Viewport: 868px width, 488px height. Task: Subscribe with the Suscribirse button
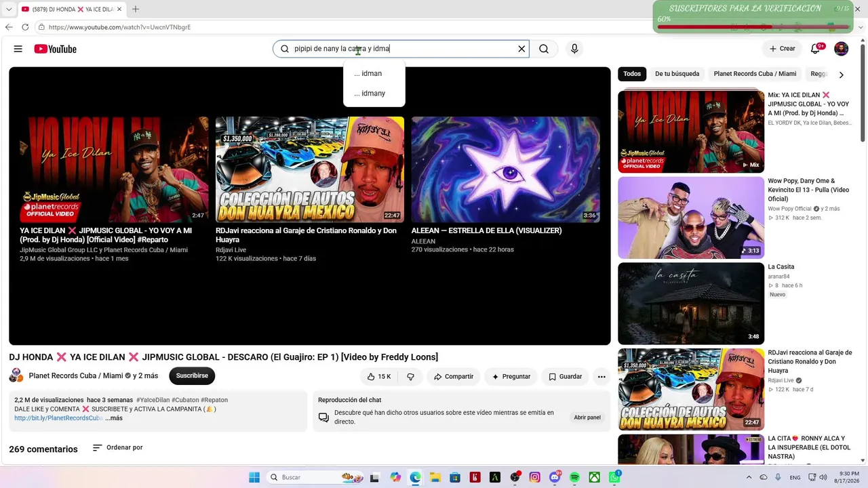pos(192,375)
